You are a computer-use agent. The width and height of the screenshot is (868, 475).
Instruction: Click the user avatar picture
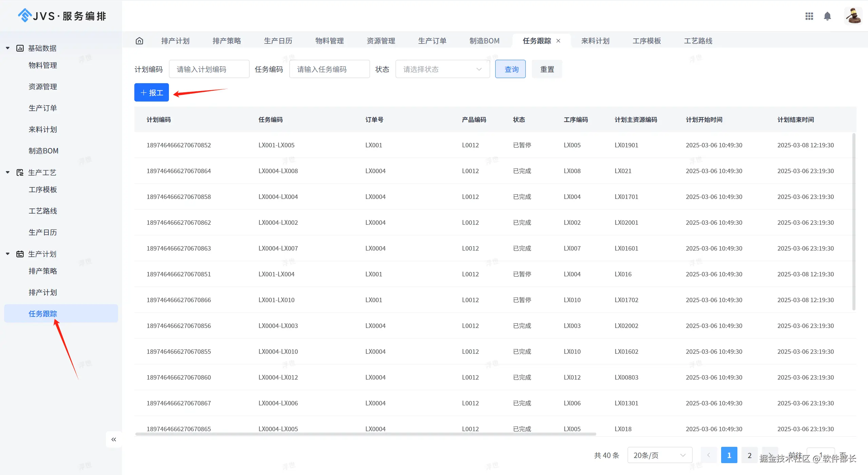[x=853, y=16]
